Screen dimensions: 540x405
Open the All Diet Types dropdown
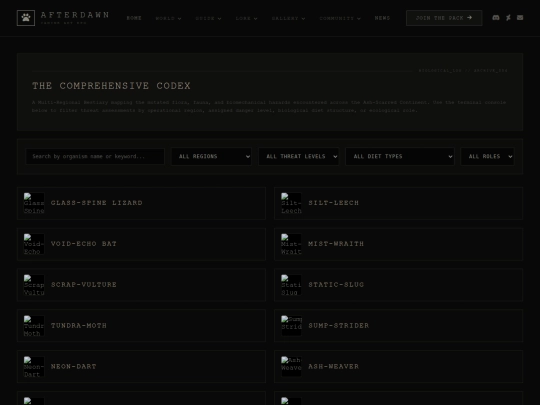click(x=400, y=157)
